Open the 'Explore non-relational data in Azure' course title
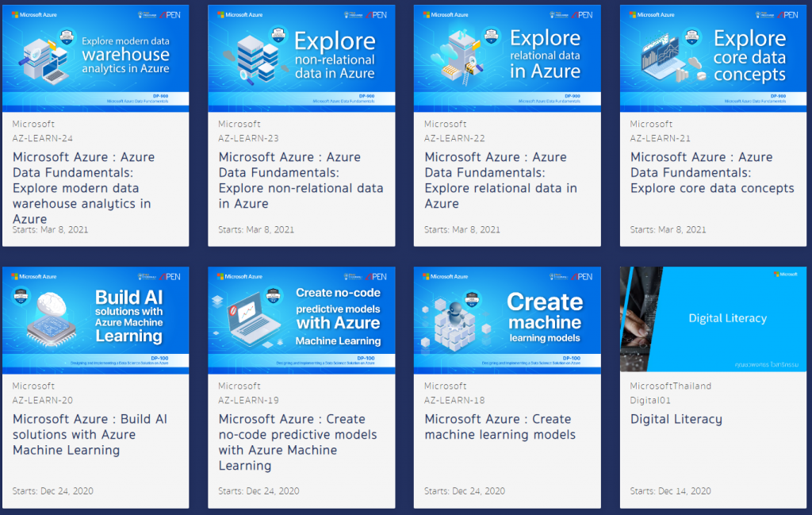This screenshot has height=515, width=812. click(x=301, y=180)
